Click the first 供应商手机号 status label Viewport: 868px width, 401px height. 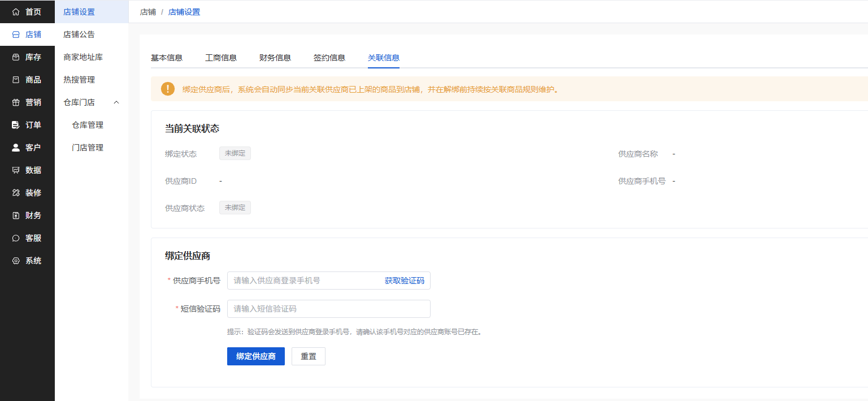pos(642,181)
